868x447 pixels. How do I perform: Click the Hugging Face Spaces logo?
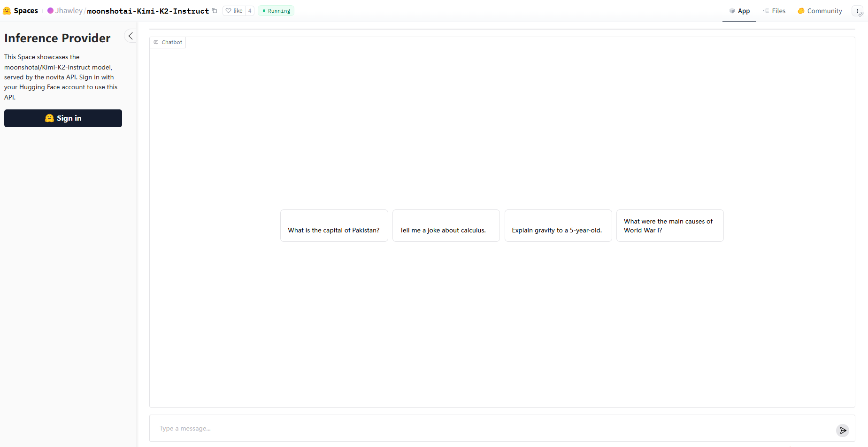click(7, 11)
